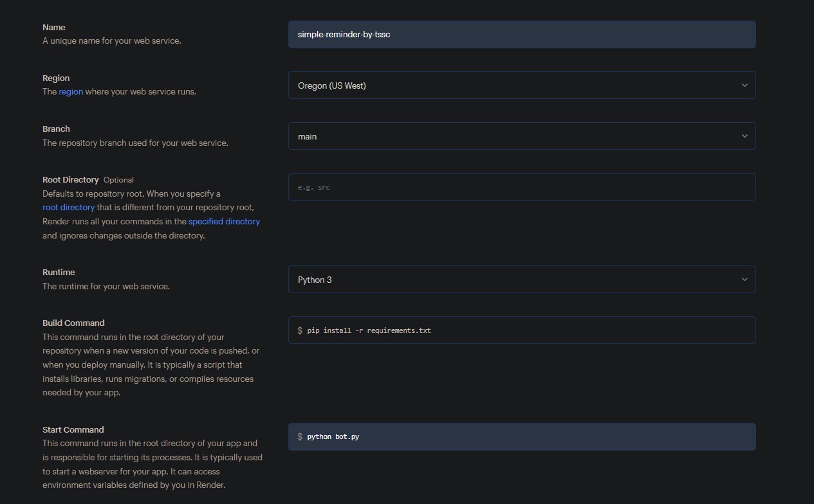814x504 pixels.
Task: Click the chevron arrow in the Runtime dropdown
Action: 745,280
